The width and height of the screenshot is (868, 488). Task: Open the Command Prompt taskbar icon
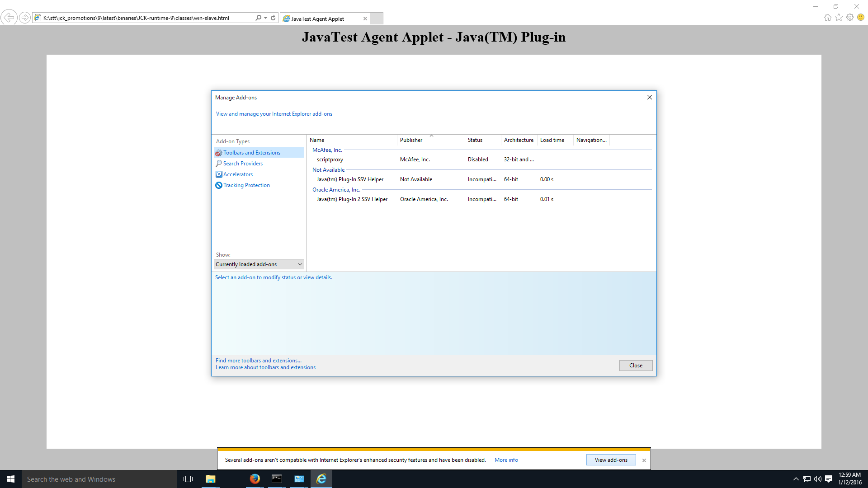coord(277,479)
